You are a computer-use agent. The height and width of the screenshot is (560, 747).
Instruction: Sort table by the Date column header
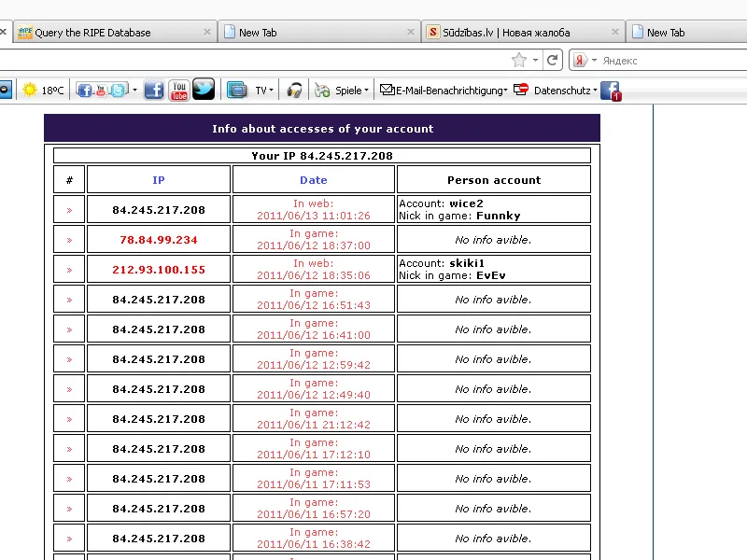click(314, 180)
